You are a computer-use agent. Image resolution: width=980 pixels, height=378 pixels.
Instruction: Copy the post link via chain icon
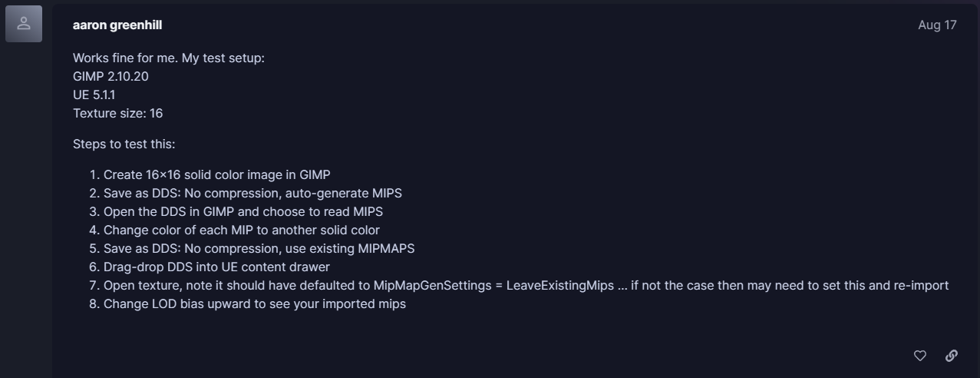coord(952,355)
